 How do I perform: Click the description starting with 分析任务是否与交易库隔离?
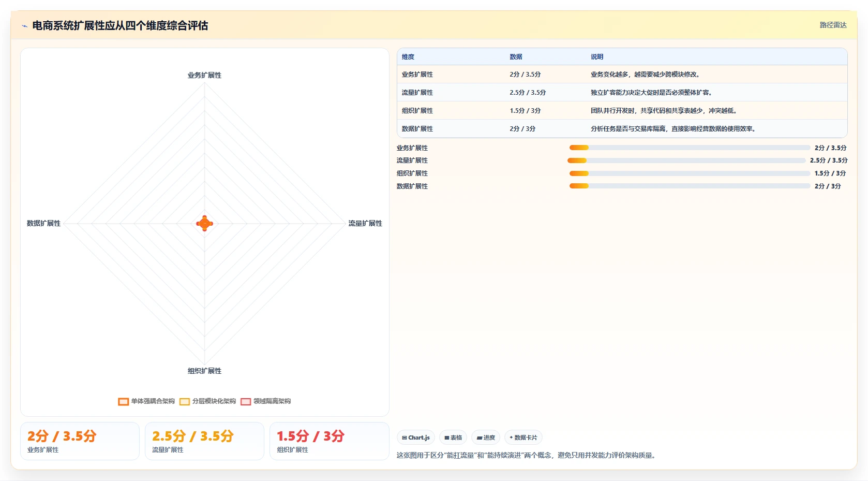[674, 129]
